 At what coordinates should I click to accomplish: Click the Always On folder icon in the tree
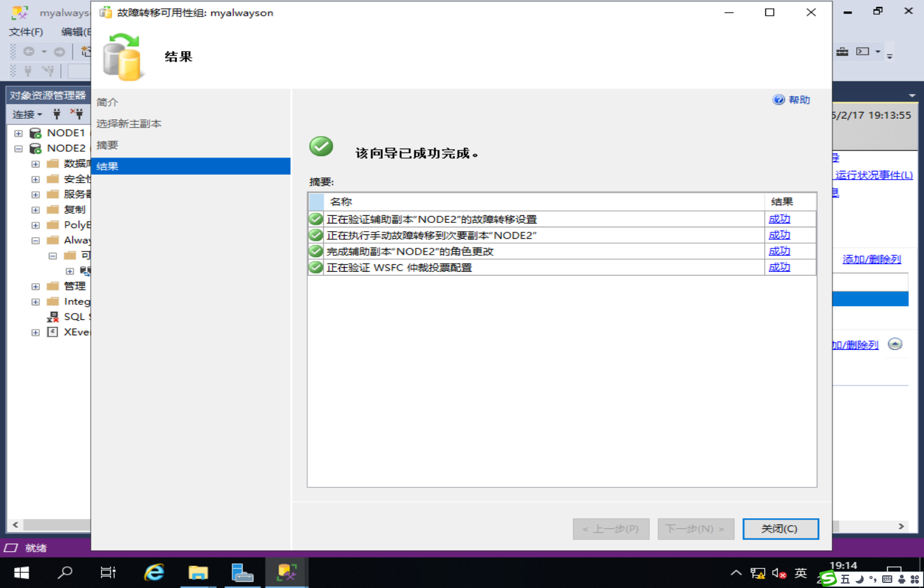tap(53, 240)
